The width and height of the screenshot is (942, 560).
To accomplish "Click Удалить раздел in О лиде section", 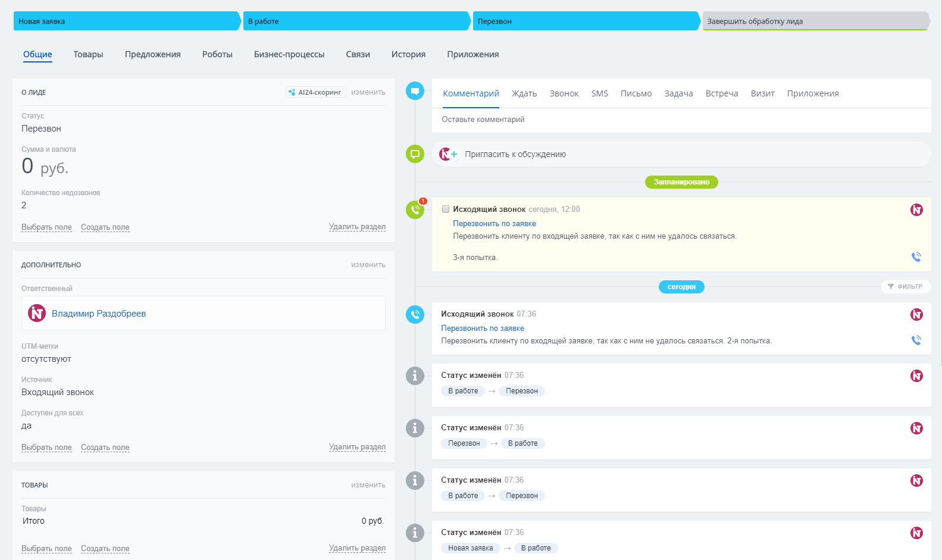I will (x=357, y=227).
